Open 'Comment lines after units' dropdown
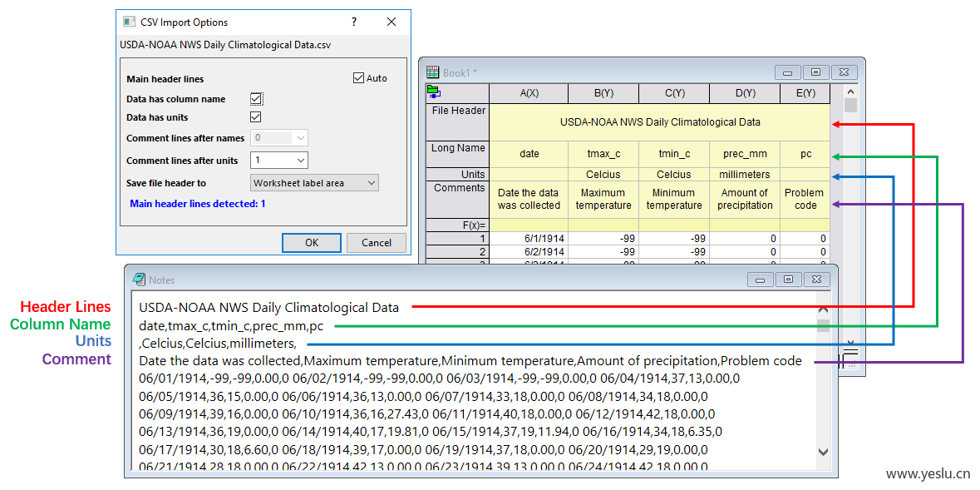This screenshot has width=980, height=490. click(278, 161)
